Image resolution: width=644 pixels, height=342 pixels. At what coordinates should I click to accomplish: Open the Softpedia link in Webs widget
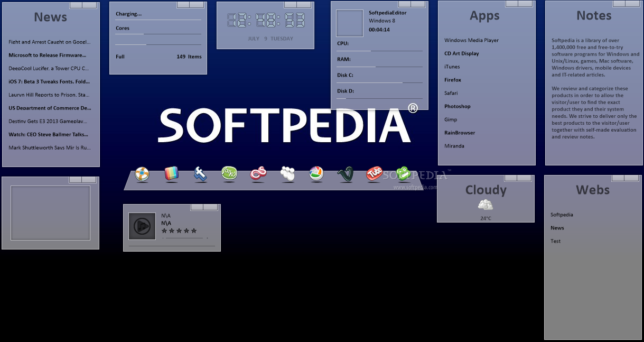tap(562, 215)
